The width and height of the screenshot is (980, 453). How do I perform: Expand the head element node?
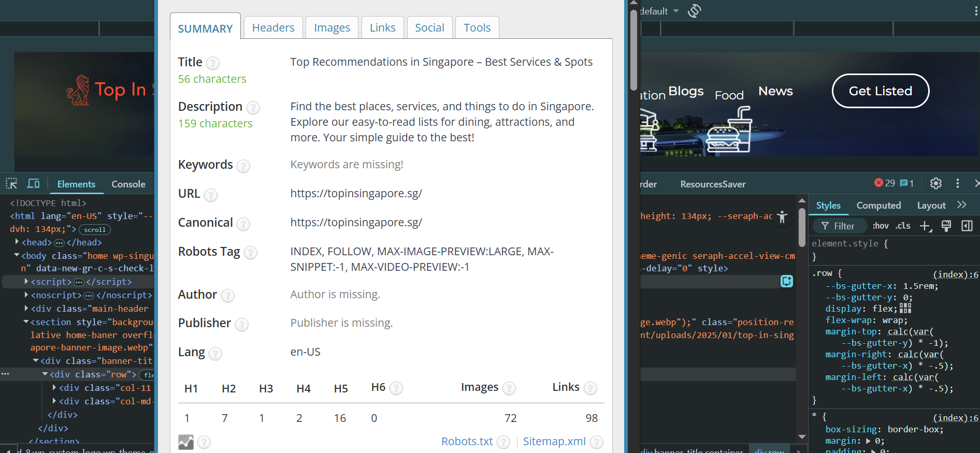(x=17, y=242)
